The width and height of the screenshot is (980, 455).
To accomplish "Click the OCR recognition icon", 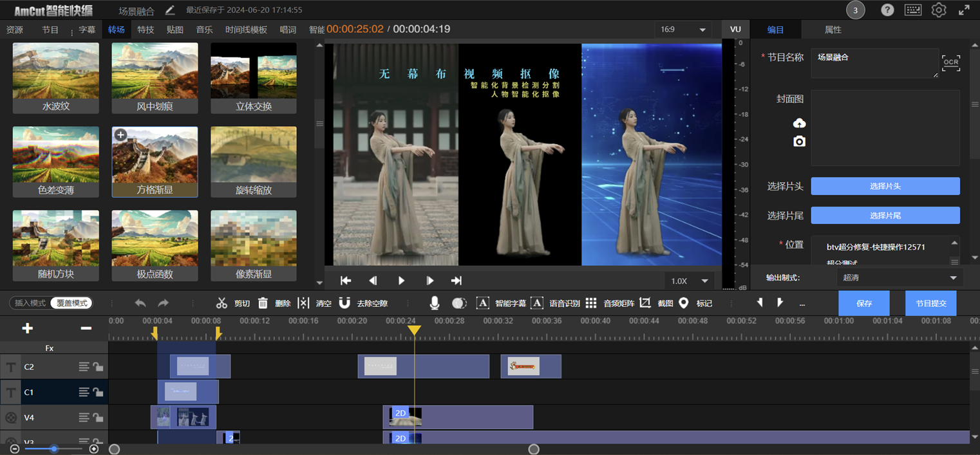I will 950,62.
